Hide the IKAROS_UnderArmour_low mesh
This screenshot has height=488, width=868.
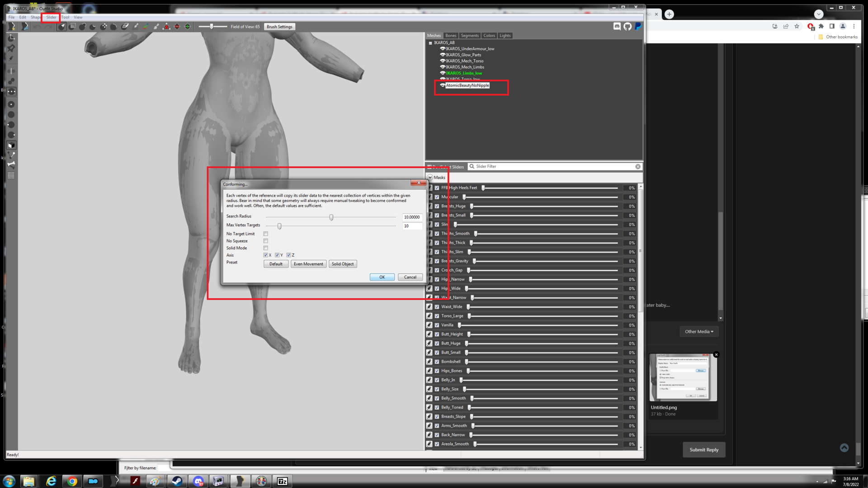443,48
